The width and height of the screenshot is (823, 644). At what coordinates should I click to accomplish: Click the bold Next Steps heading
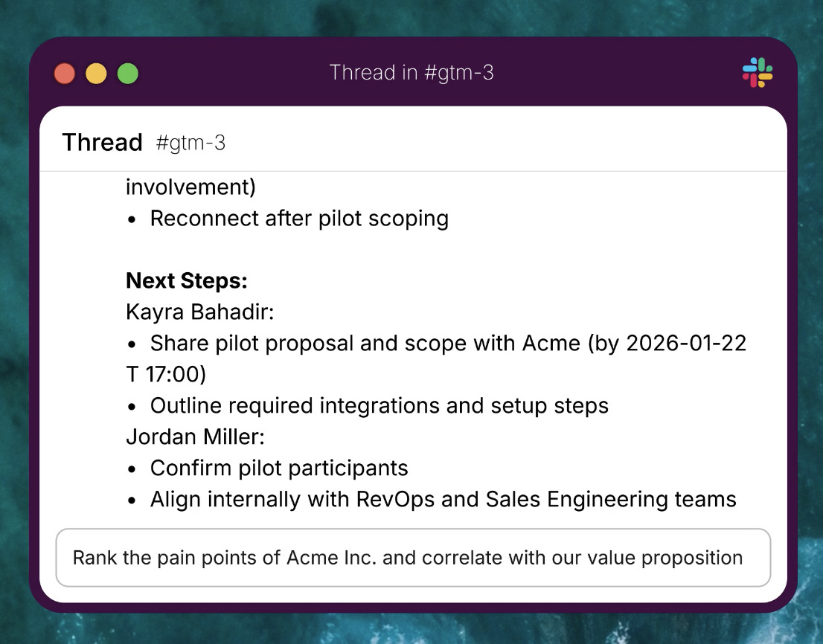tap(186, 280)
